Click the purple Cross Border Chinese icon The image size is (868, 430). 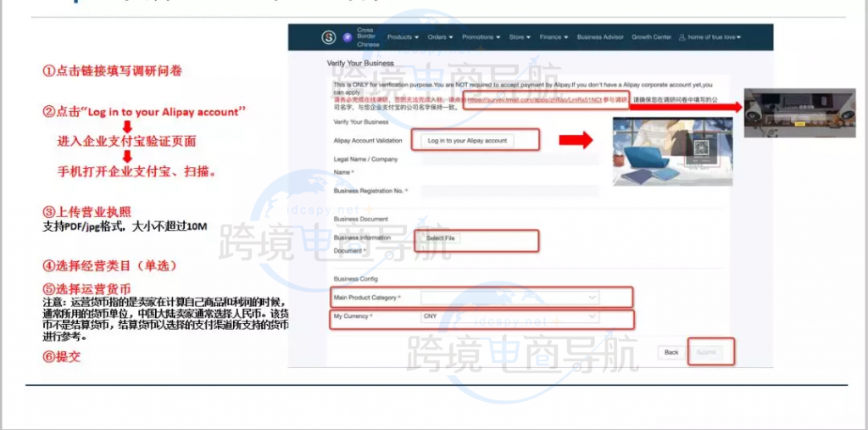[348, 37]
